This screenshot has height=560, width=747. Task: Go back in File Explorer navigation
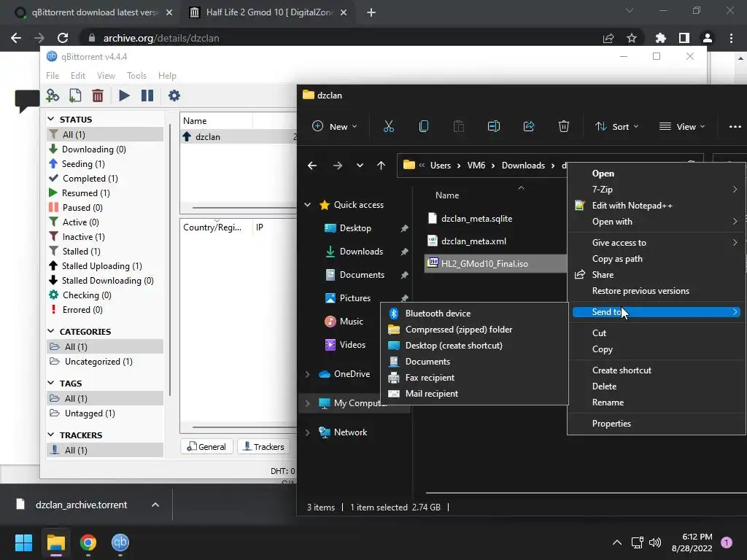pyautogui.click(x=312, y=166)
